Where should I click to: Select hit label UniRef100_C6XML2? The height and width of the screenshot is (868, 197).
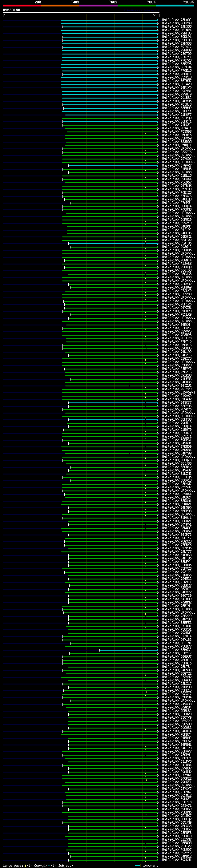[176, 796]
